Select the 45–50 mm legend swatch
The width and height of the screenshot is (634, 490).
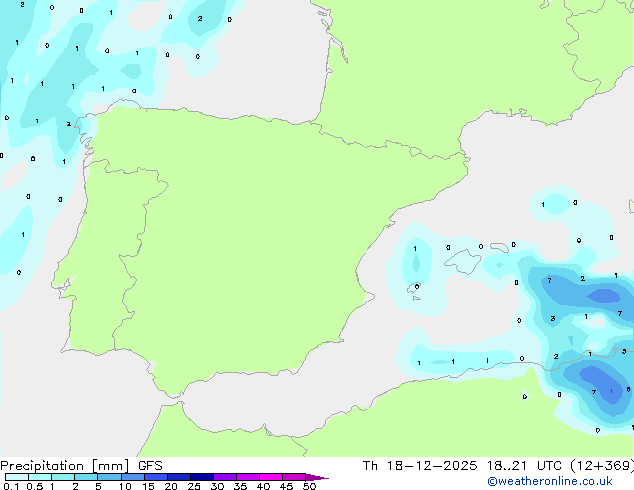(x=294, y=477)
